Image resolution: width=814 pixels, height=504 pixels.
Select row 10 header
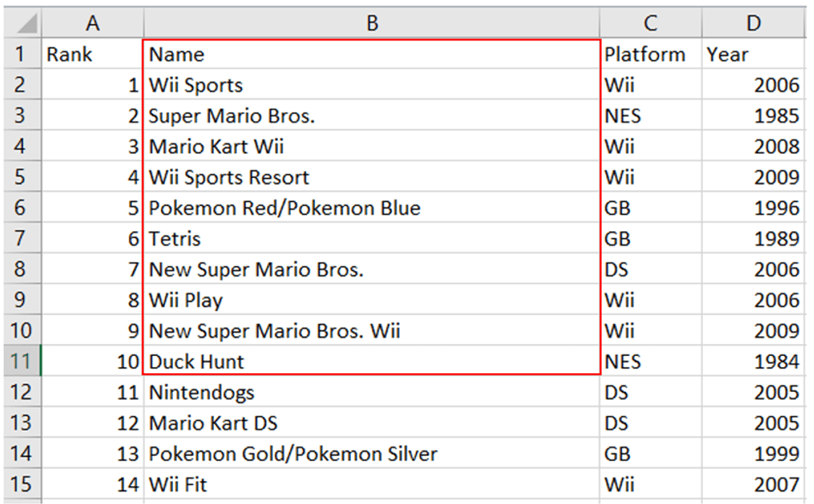click(21, 330)
